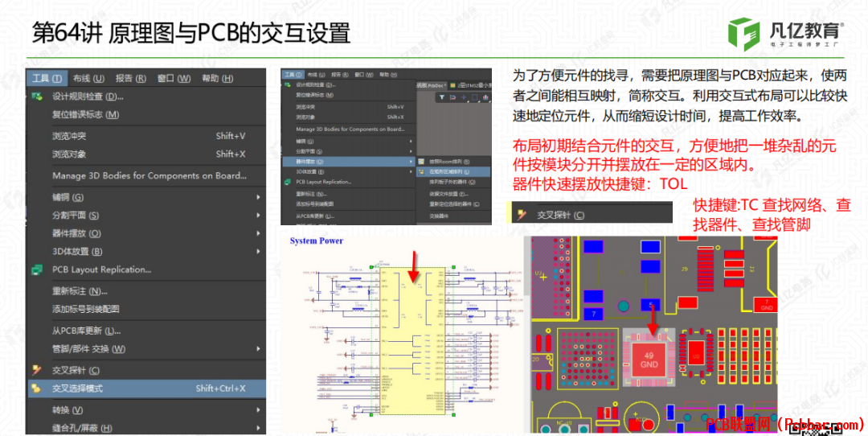Click the probe icon in the standalone 交叉探针 strip
The width and height of the screenshot is (868, 436).
tap(522, 215)
